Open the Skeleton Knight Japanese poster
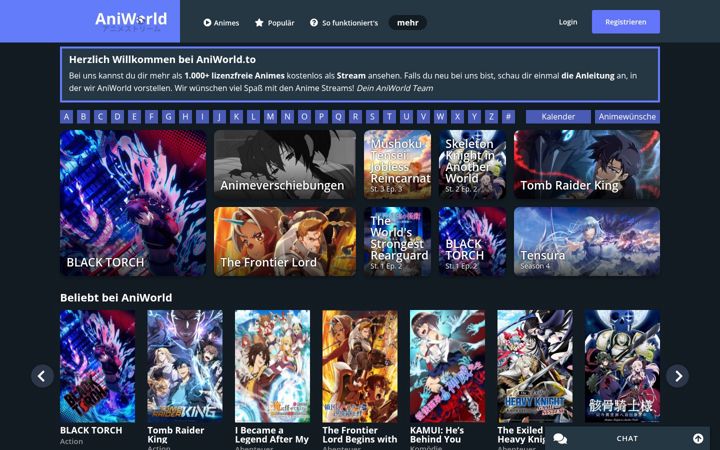Viewport: 720px width, 450px height. (622, 366)
